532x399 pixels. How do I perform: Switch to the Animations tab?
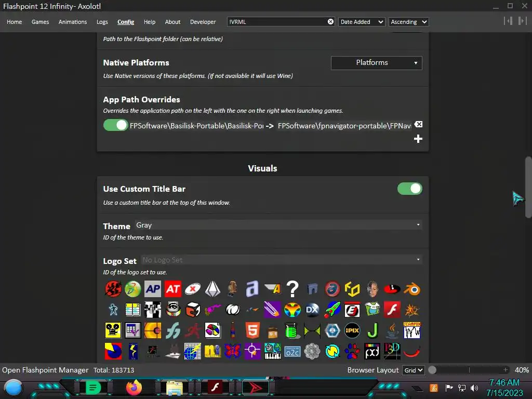pyautogui.click(x=73, y=22)
